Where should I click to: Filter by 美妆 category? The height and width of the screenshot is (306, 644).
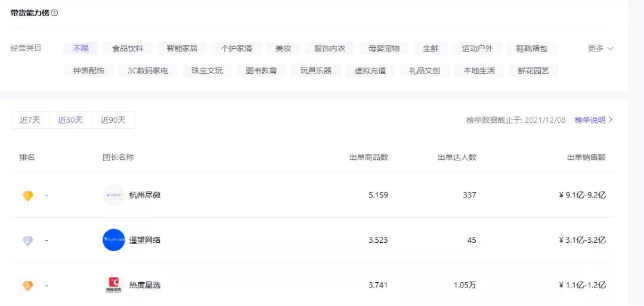283,48
